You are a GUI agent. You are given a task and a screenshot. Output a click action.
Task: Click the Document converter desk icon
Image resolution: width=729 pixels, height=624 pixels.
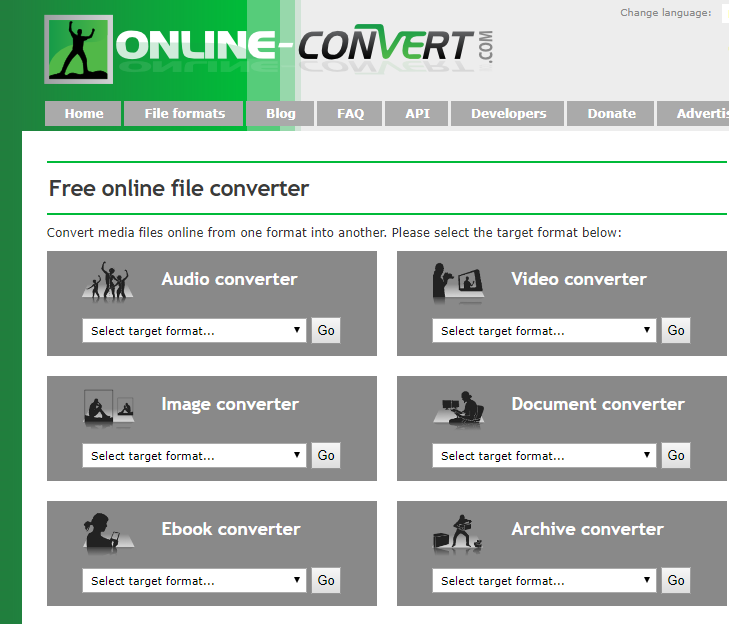459,407
